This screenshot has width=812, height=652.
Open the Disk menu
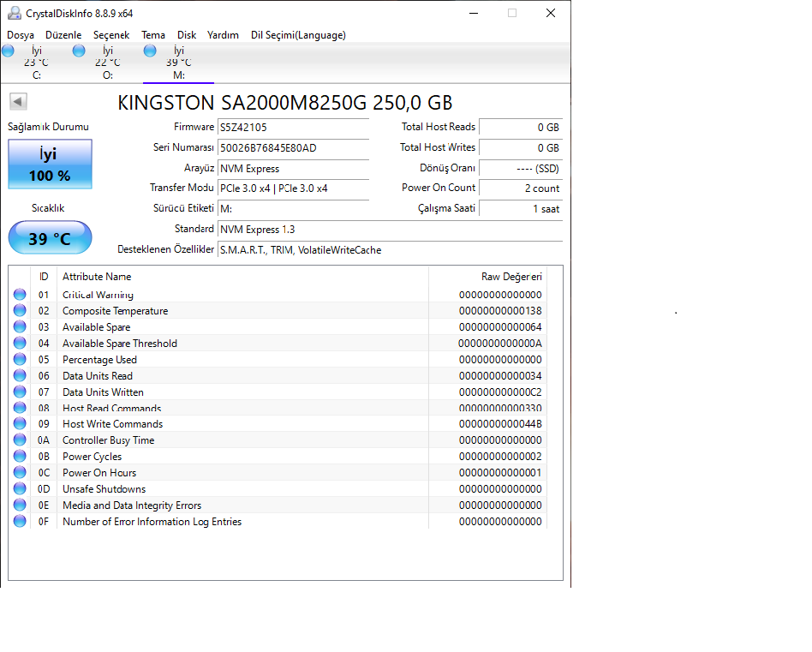tap(187, 35)
